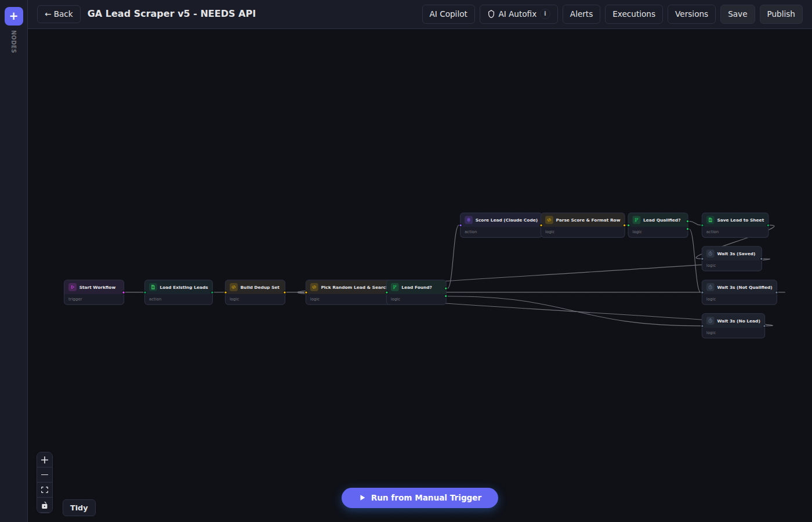Select the Score Lead (Claude Code) node icon
The image size is (812, 522).
(469, 220)
